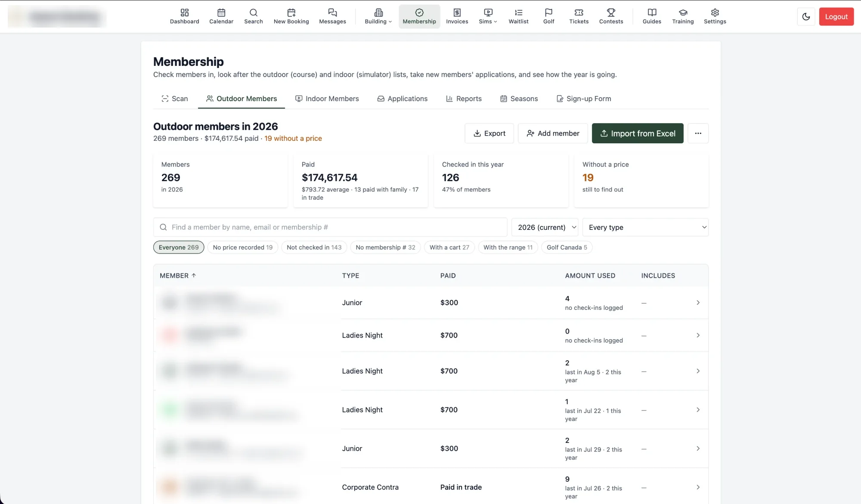Screen dimensions: 861x504
Task: Open the three-dot more options button
Action: coord(698,133)
